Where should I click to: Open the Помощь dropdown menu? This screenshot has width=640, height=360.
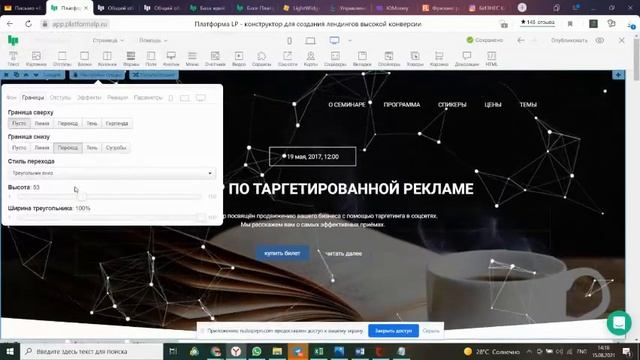153,40
